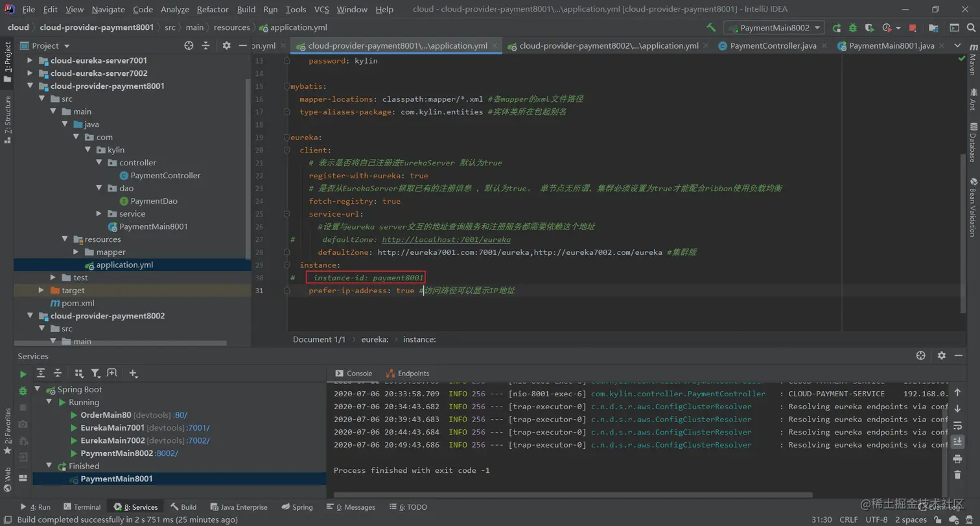Open the :8002/ link for PaymentMain8002
This screenshot has height=526, width=980.
click(167, 453)
